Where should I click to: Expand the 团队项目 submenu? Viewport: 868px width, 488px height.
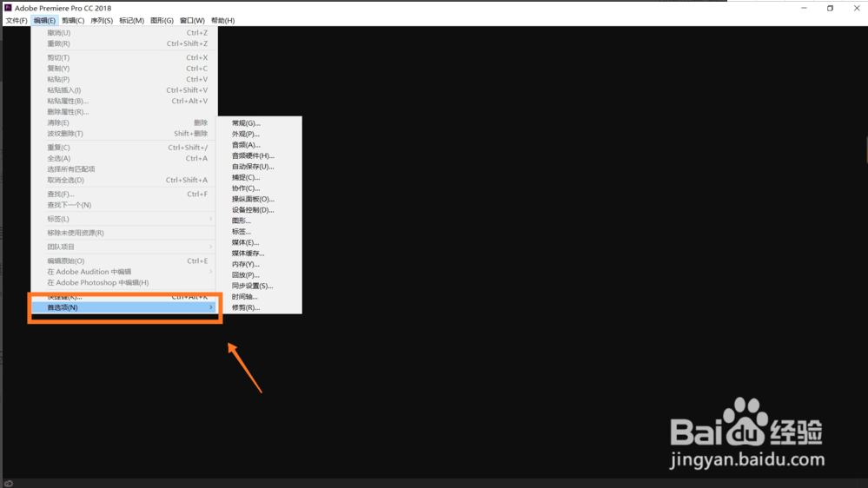point(124,247)
